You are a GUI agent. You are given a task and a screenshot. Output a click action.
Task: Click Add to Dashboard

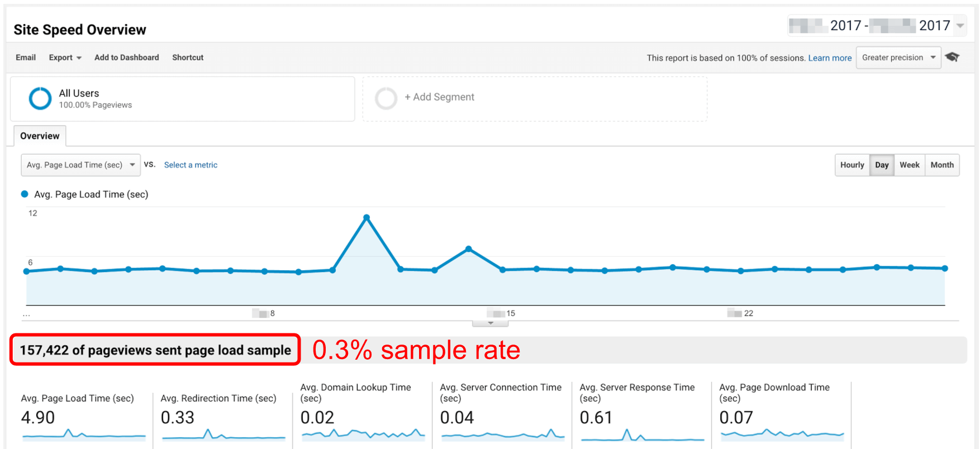pyautogui.click(x=127, y=58)
